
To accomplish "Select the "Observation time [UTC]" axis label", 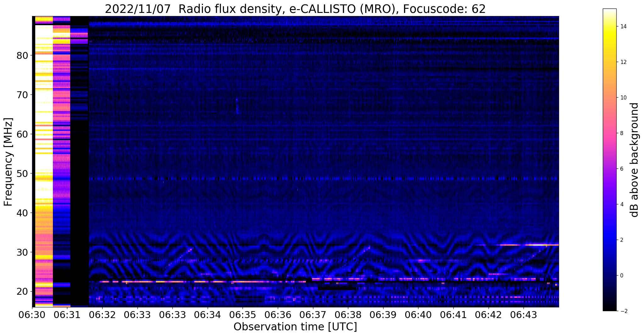I will click(x=295, y=327).
